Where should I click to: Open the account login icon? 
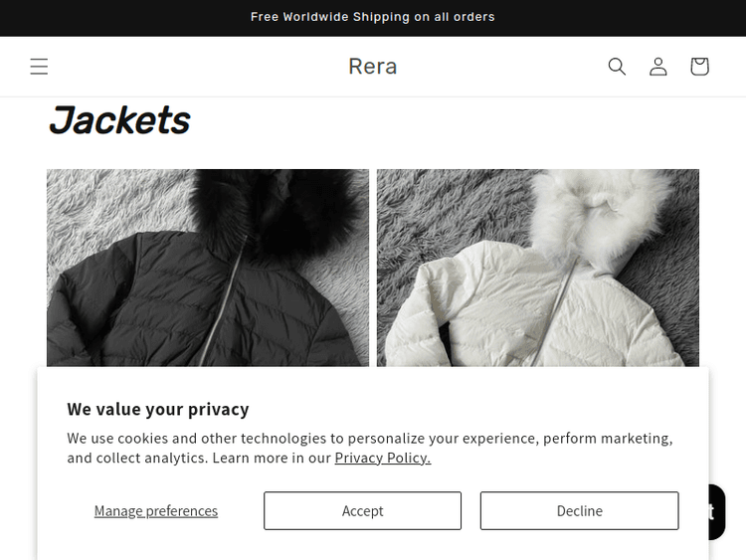658,67
